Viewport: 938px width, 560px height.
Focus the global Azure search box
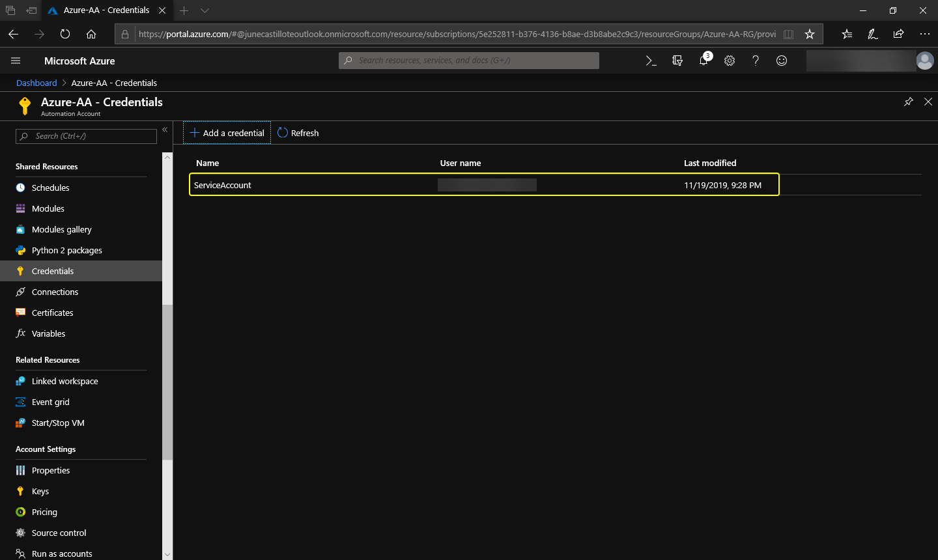coord(469,61)
